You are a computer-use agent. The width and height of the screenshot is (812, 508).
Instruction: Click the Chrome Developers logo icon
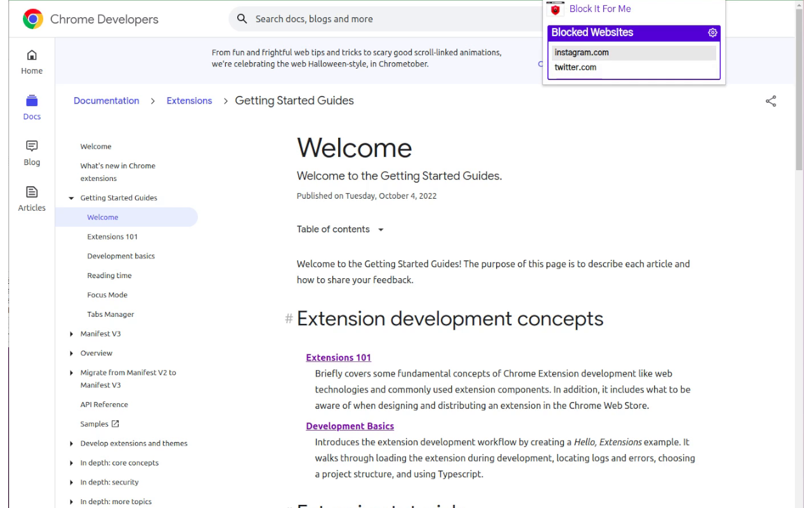33,19
